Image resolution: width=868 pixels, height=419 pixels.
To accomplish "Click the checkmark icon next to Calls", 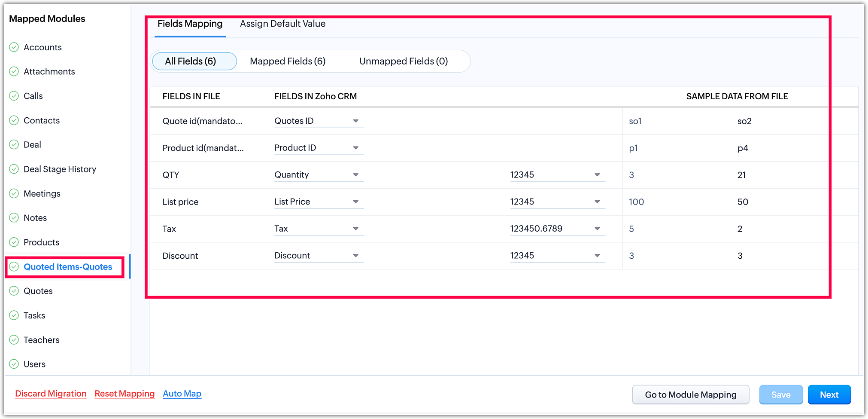I will (14, 96).
